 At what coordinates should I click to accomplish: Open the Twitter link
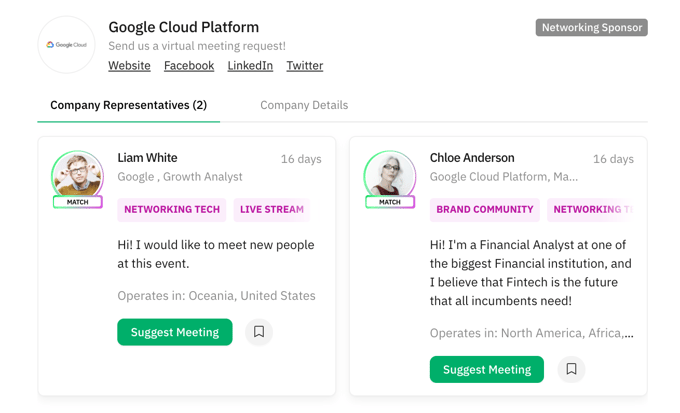(x=305, y=66)
